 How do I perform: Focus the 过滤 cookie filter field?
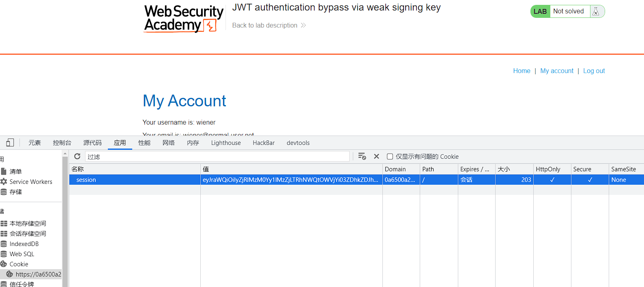(x=217, y=156)
